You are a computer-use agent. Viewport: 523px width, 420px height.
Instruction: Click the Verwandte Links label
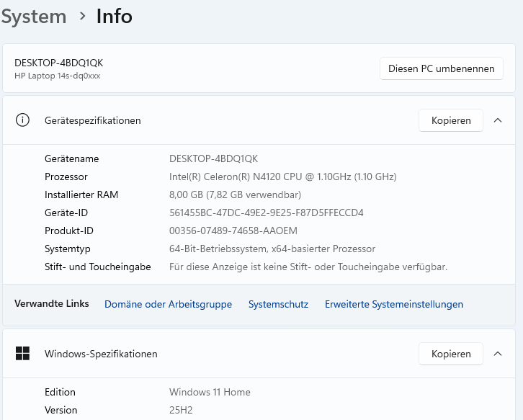[52, 303]
